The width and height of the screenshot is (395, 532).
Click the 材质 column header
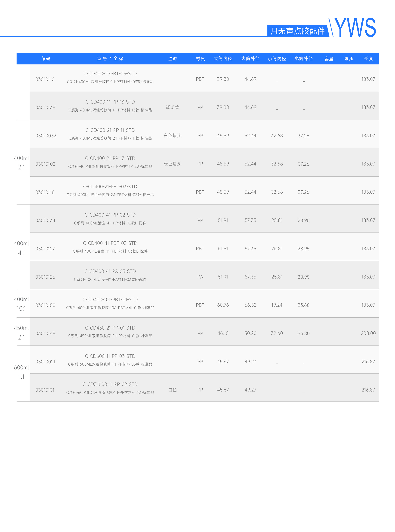click(x=200, y=58)
